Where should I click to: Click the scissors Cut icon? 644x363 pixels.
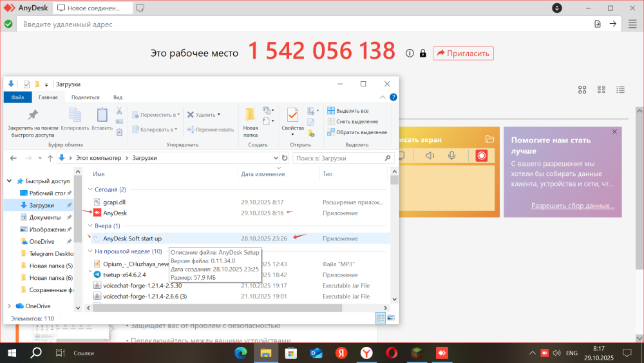point(119,111)
